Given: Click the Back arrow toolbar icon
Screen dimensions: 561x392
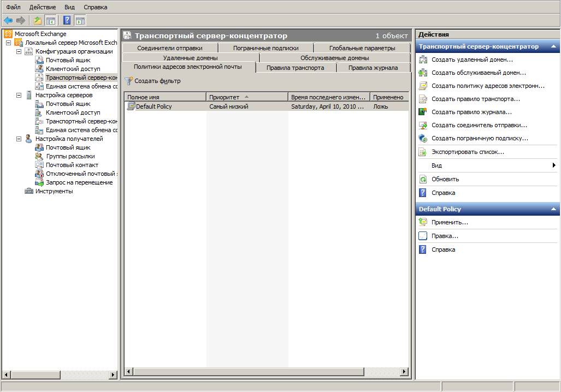Looking at the screenshot, I should (8, 21).
